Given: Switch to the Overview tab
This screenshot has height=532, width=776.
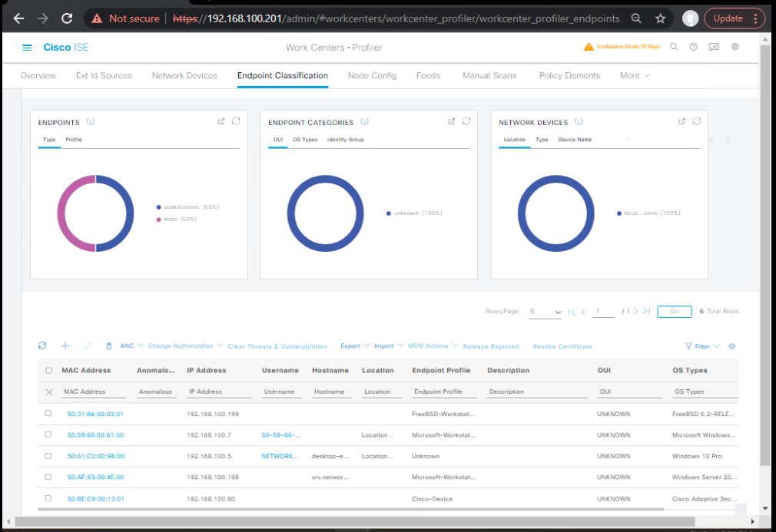Looking at the screenshot, I should tap(38, 76).
